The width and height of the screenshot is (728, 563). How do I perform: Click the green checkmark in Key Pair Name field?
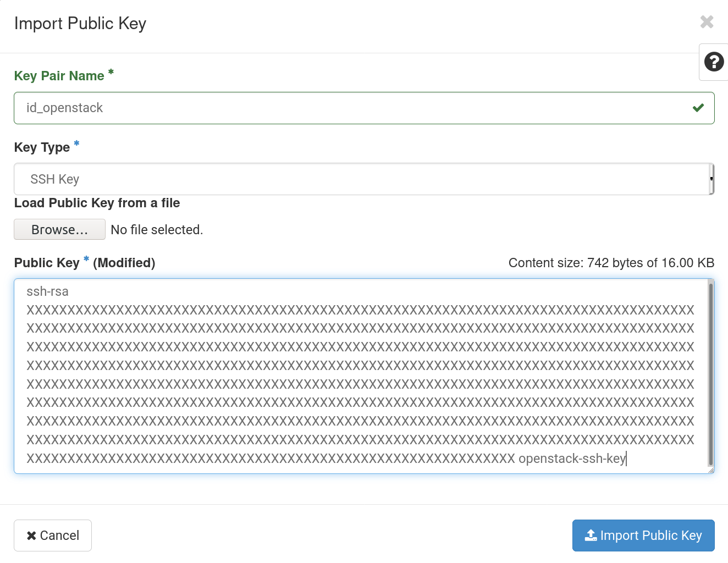coord(698,108)
